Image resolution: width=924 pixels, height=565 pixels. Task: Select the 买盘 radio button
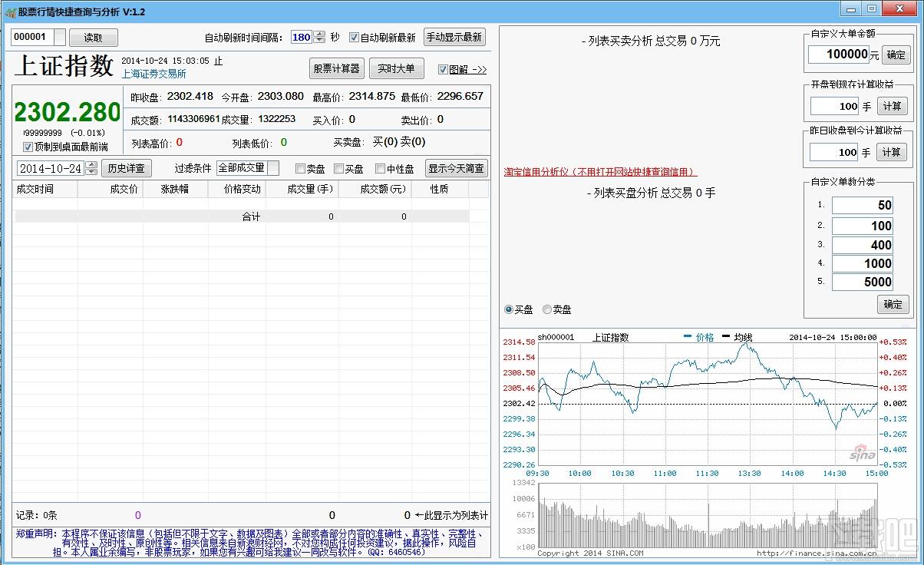(x=509, y=309)
